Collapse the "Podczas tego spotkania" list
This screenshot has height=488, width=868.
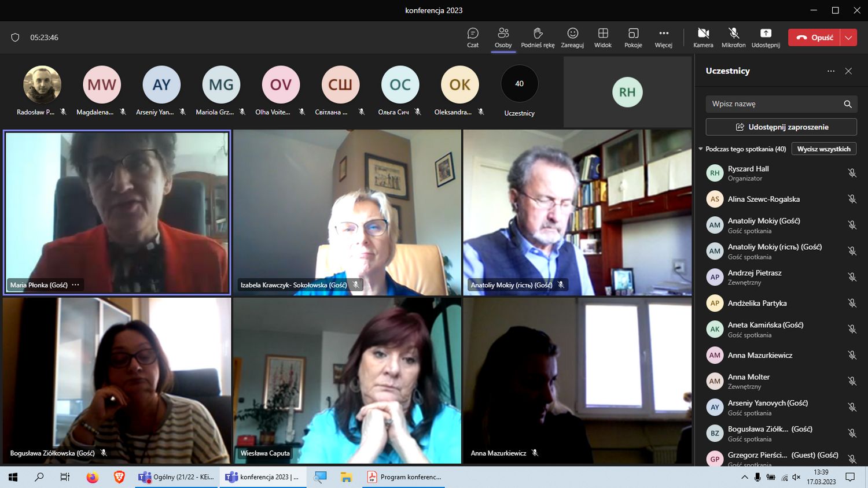coord(701,149)
